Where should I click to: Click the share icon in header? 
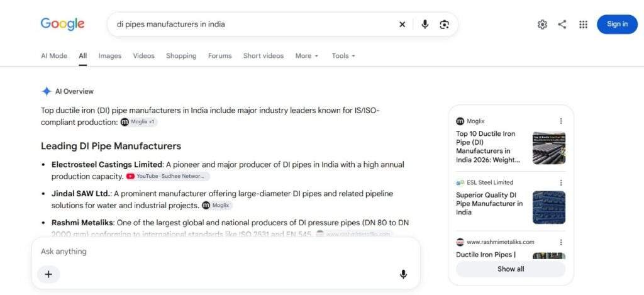562,25
